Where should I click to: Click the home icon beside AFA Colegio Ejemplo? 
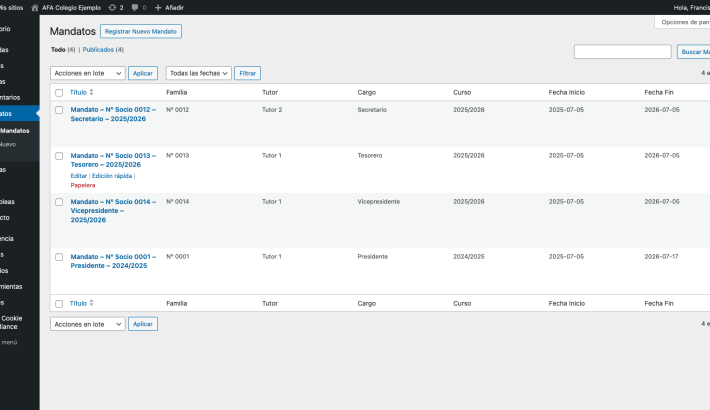pos(36,7)
